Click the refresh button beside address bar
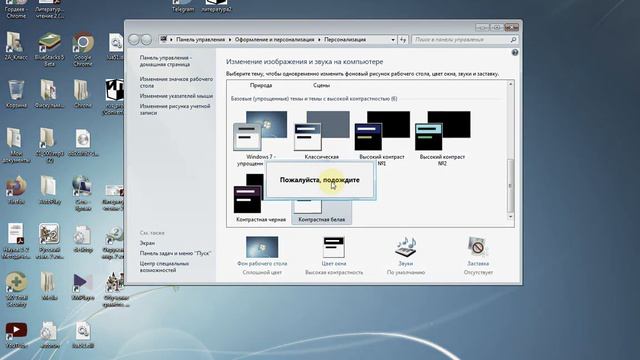640x360 pixels. pyautogui.click(x=403, y=40)
